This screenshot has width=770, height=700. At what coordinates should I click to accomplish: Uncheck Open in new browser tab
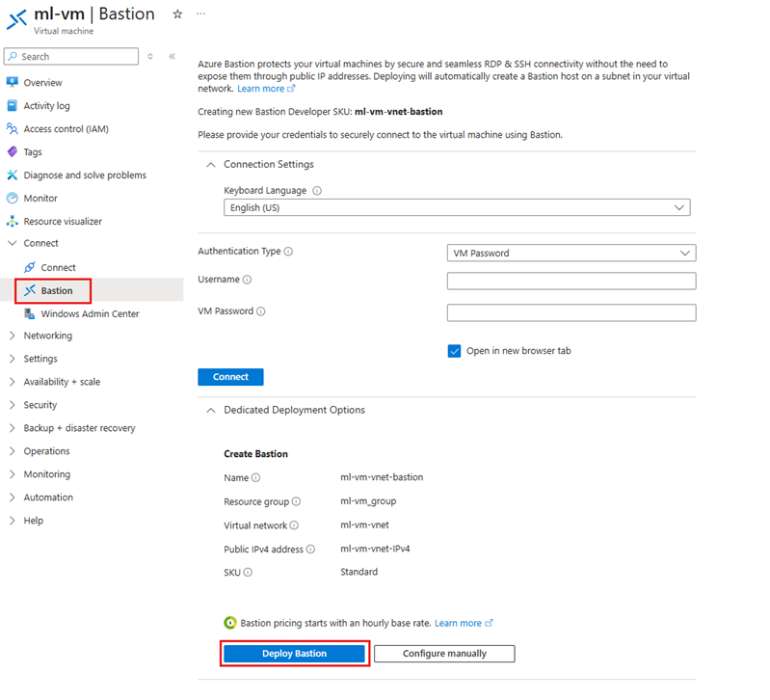pyautogui.click(x=455, y=351)
